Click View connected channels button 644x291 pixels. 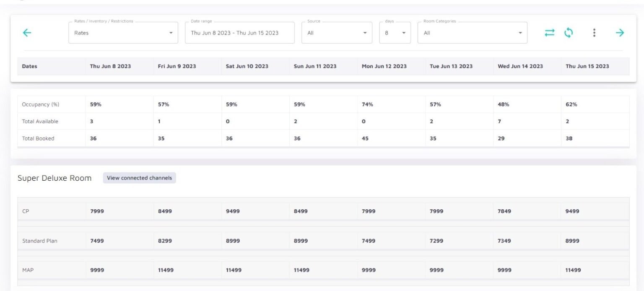[x=139, y=178]
